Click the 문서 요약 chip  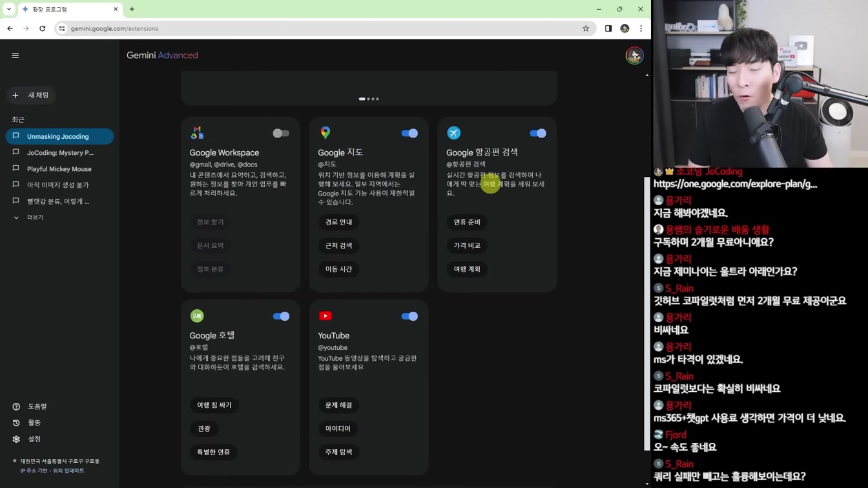(x=211, y=245)
